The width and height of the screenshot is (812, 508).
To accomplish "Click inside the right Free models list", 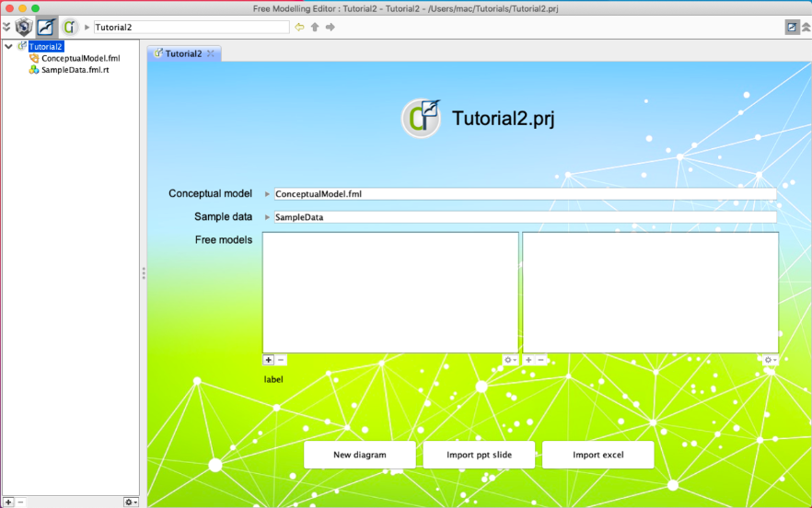I will 650,293.
